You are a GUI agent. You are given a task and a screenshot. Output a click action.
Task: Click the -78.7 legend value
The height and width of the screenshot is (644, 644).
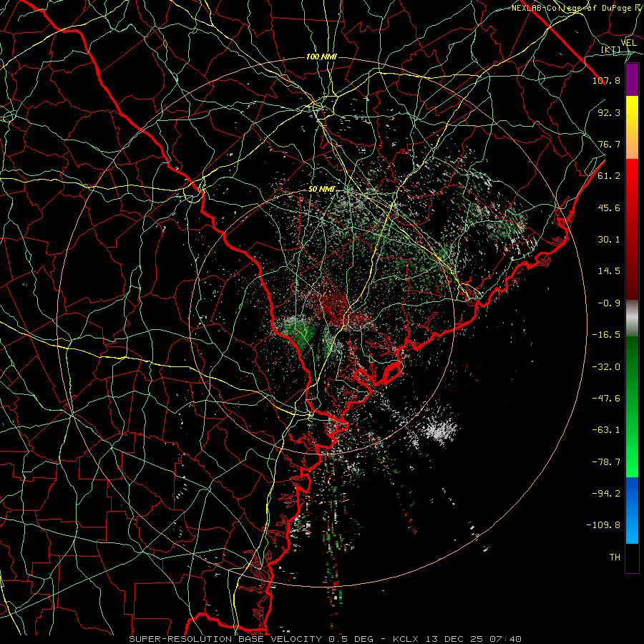pos(606,462)
